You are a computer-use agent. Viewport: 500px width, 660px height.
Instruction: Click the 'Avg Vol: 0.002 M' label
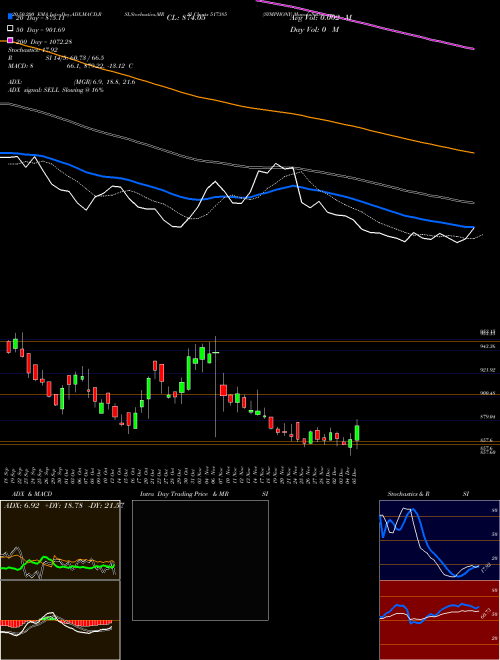(x=320, y=18)
